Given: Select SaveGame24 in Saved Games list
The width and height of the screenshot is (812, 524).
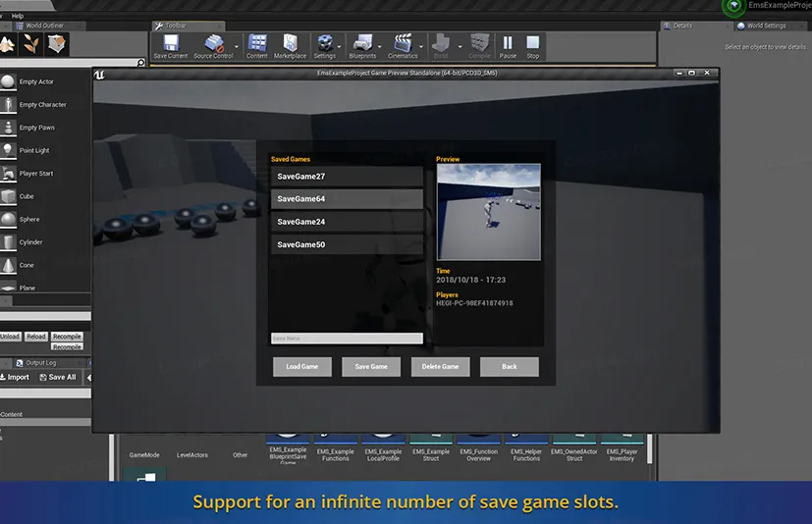Looking at the screenshot, I should (x=347, y=222).
